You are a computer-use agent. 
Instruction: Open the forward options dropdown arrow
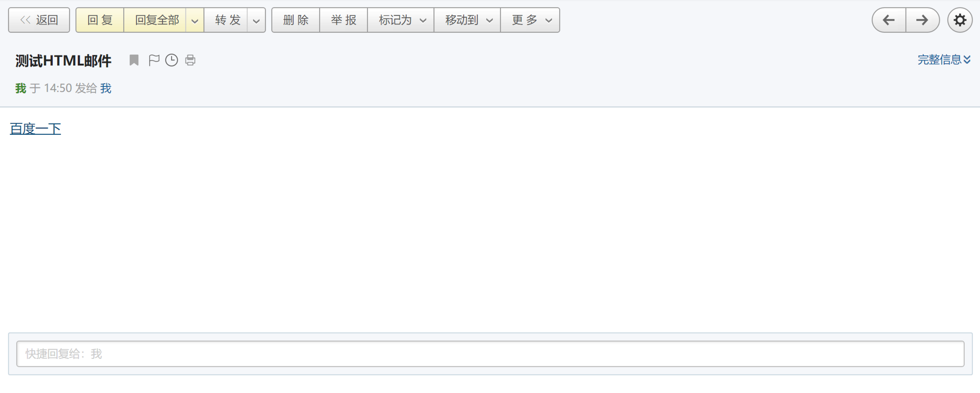coord(256,20)
